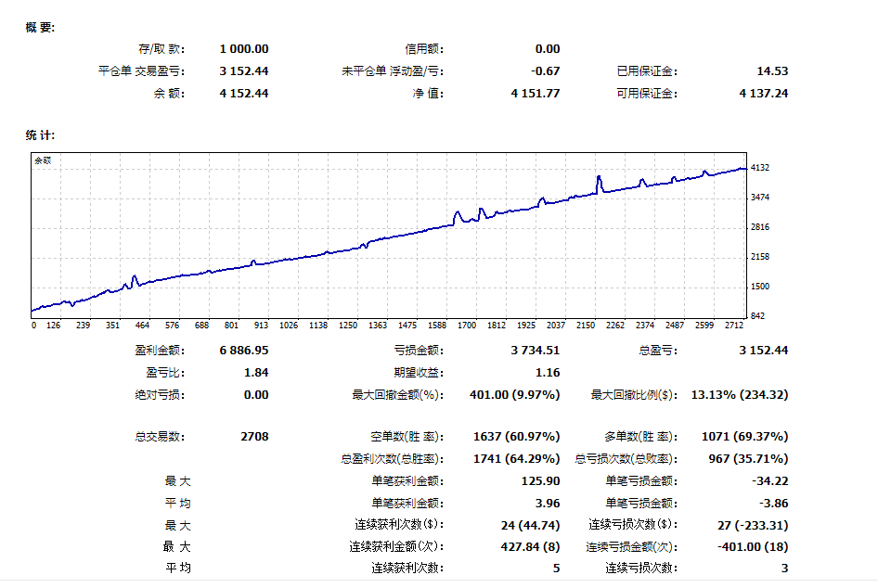Screen dimensions: 878x588
Task: Select profit trades 1741 (64.29%)
Action: coord(516,459)
